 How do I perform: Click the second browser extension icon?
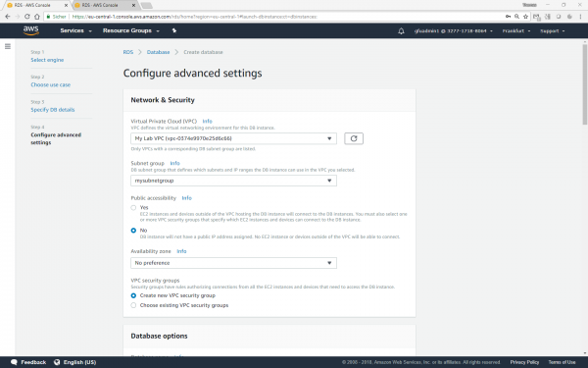pyautogui.click(x=548, y=17)
